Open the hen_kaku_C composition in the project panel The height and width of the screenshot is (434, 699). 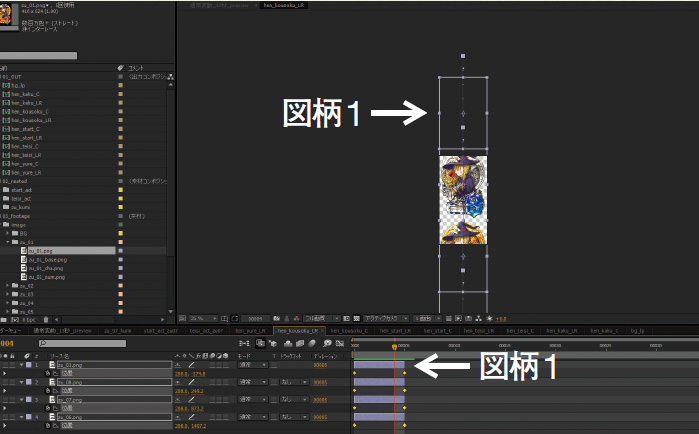pos(25,94)
